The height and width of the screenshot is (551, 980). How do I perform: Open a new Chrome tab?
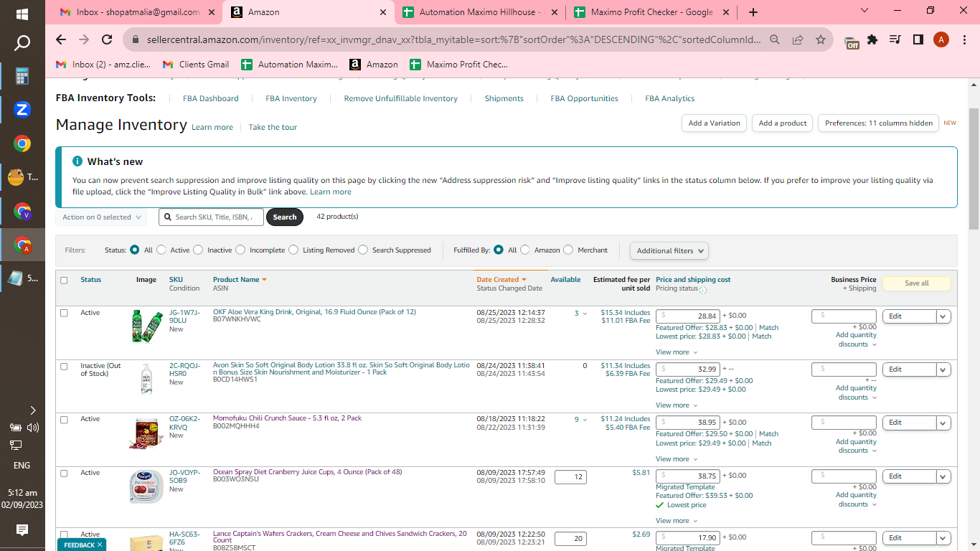(753, 12)
